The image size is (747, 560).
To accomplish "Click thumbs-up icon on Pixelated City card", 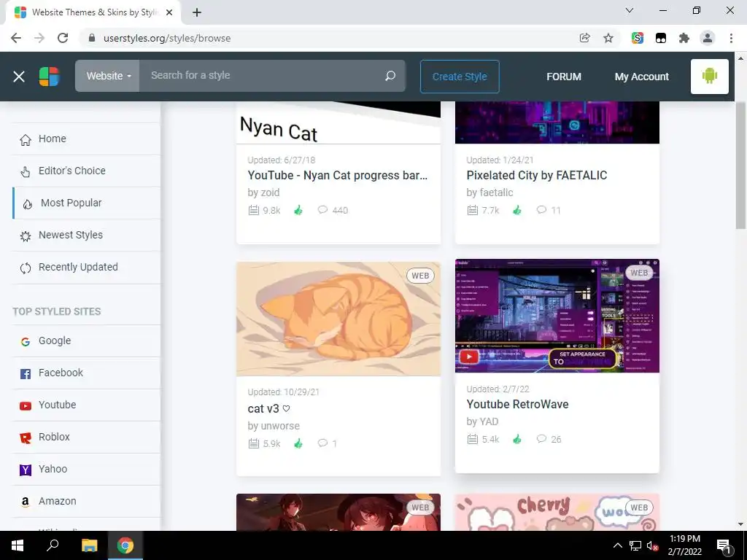I will click(517, 210).
